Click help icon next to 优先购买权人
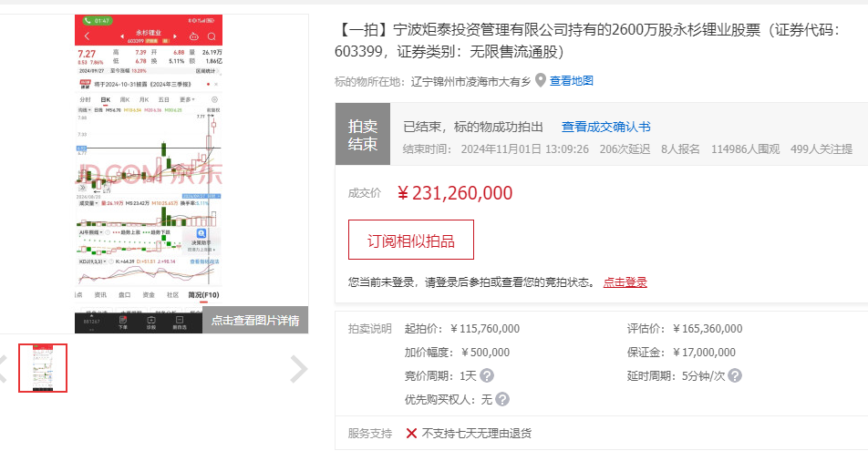Image resolution: width=868 pixels, height=461 pixels. pyautogui.click(x=502, y=399)
